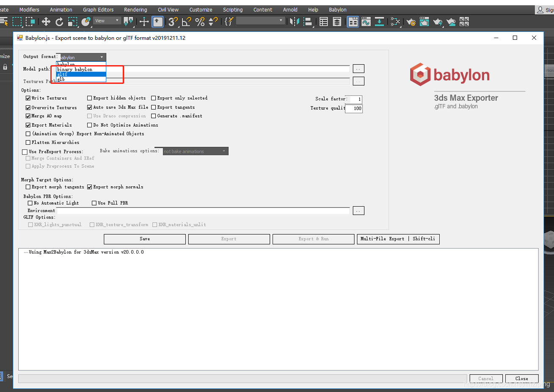The width and height of the screenshot is (554, 392).
Task: Enable Use PreExport Process
Action: coord(25,152)
